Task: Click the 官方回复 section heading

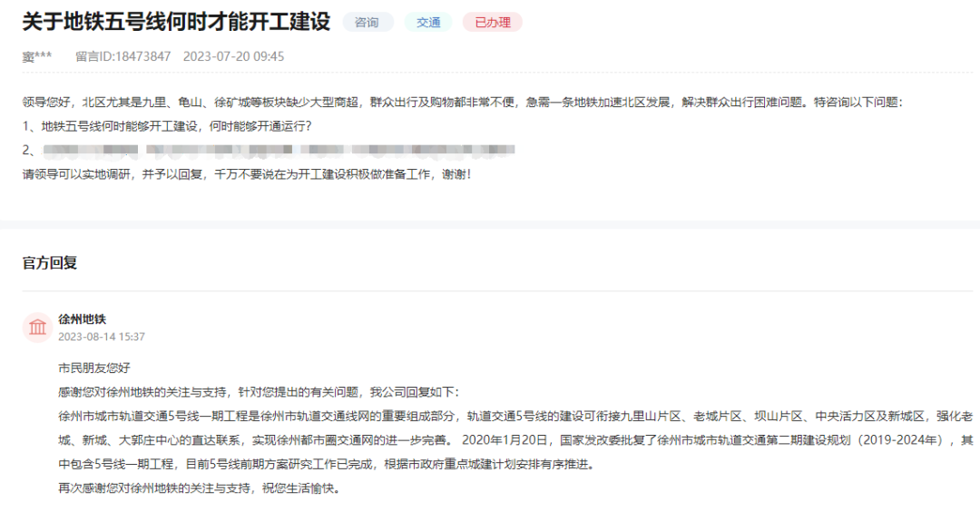Action: [50, 262]
